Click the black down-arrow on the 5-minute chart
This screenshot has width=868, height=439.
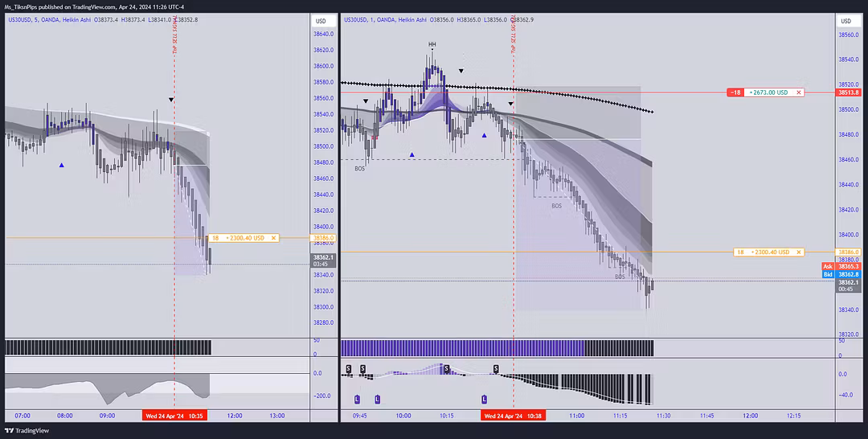coord(171,100)
